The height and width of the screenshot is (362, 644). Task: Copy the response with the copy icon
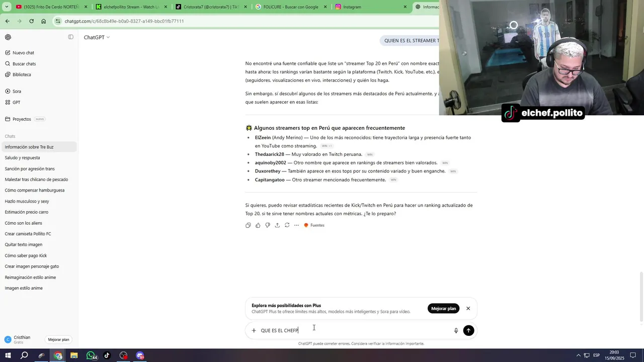[x=248, y=225]
